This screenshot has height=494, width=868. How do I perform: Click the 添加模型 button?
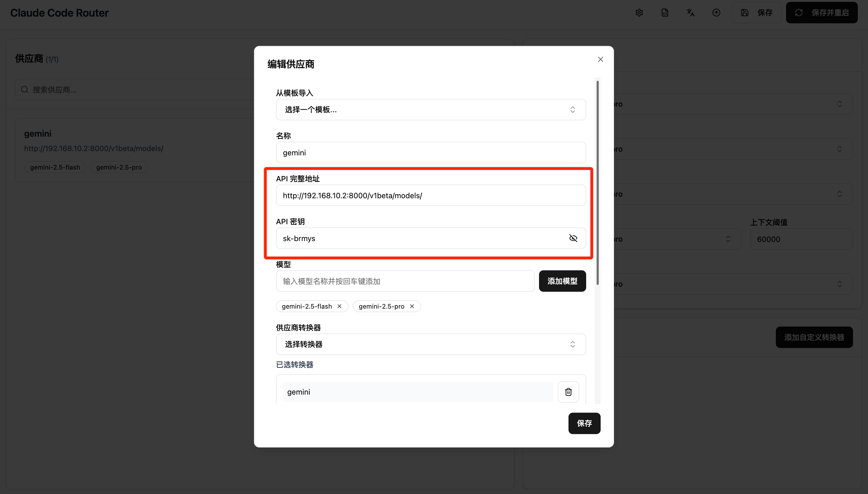[x=562, y=281]
